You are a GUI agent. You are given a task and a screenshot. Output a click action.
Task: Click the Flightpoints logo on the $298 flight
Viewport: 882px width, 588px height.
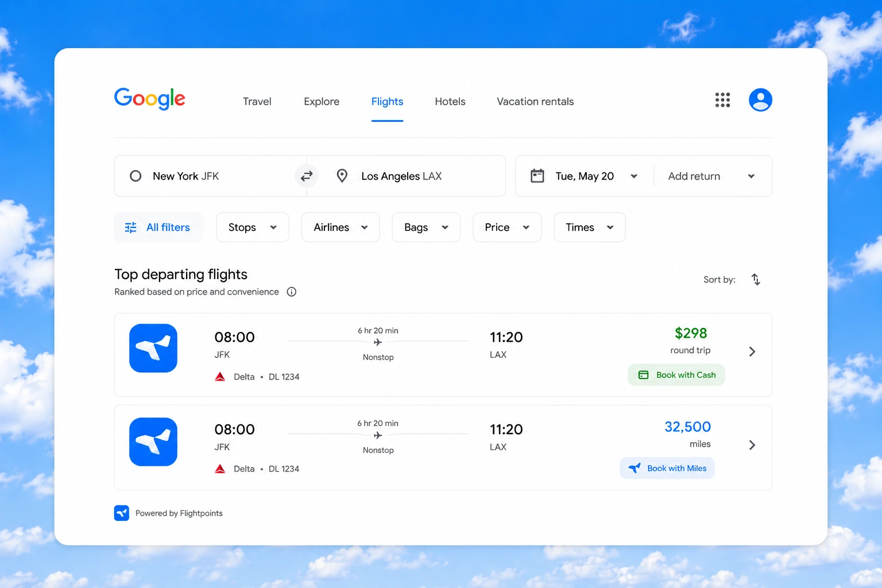click(153, 349)
